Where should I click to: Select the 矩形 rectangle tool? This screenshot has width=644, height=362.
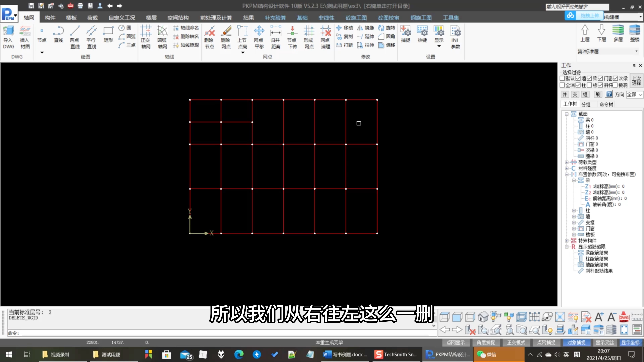coord(108,35)
